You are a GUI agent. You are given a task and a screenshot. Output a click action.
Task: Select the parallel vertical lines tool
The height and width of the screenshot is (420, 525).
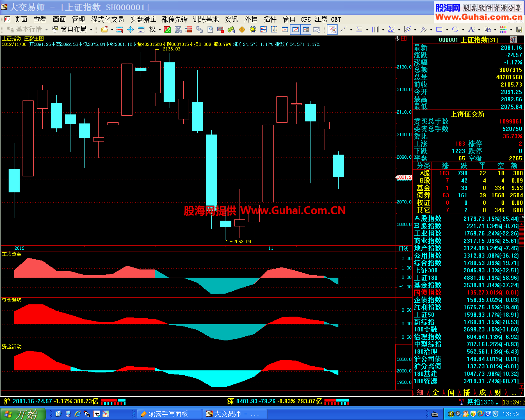(375, 30)
